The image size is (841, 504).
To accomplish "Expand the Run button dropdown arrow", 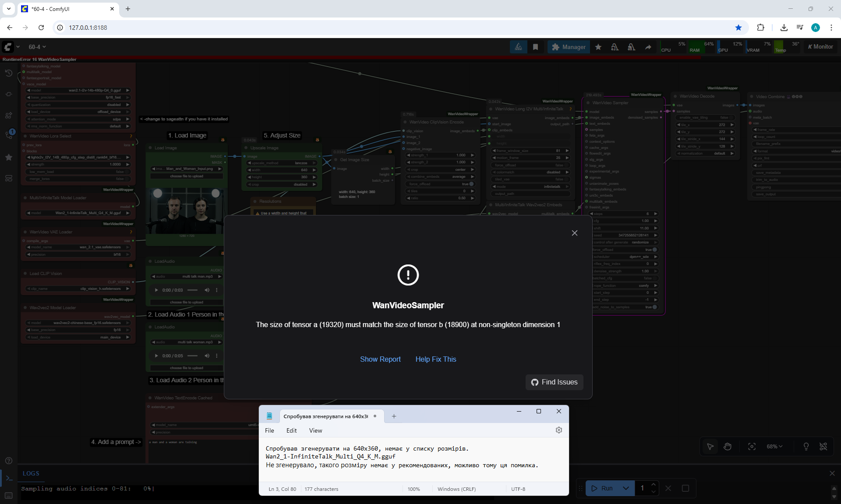I will pyautogui.click(x=626, y=488).
